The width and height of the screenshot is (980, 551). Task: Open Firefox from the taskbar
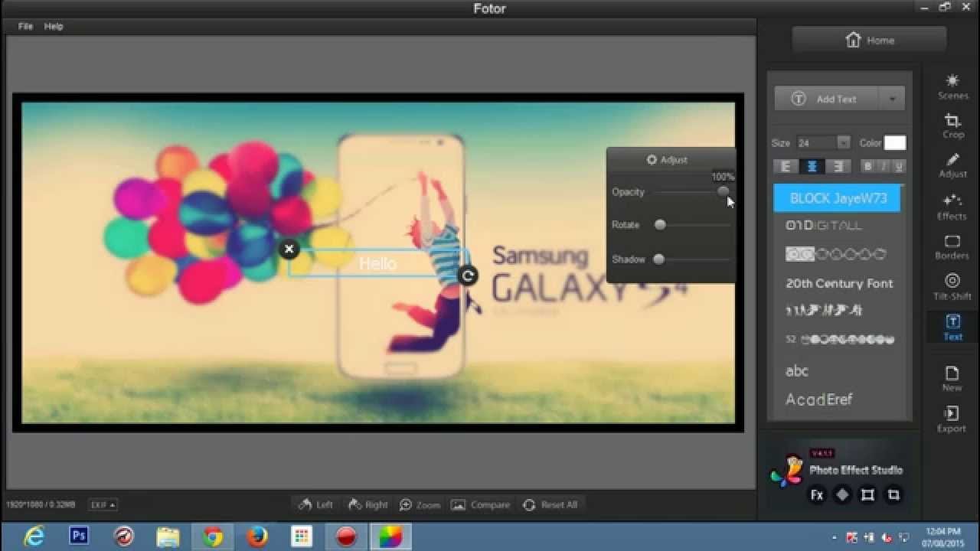tap(257, 536)
